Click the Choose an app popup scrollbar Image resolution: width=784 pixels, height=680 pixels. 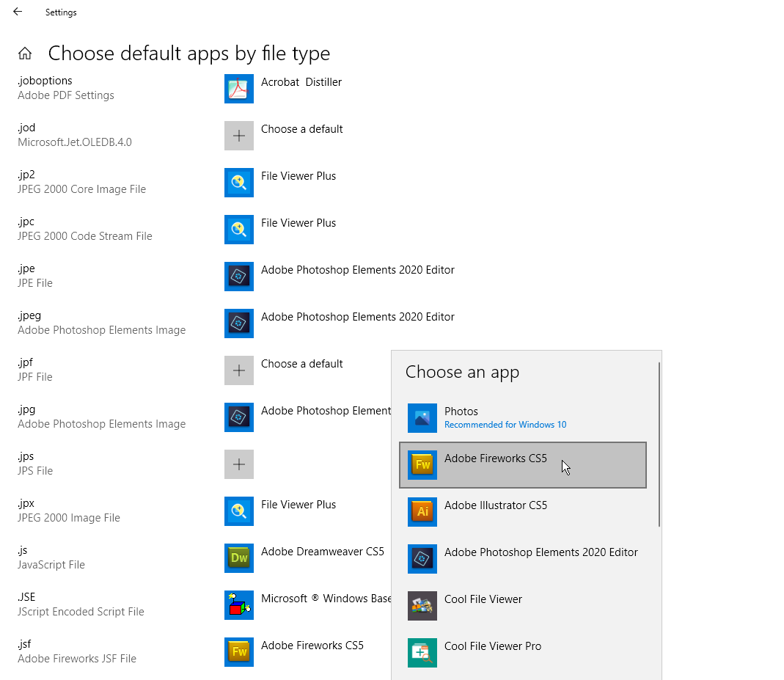coord(659,445)
